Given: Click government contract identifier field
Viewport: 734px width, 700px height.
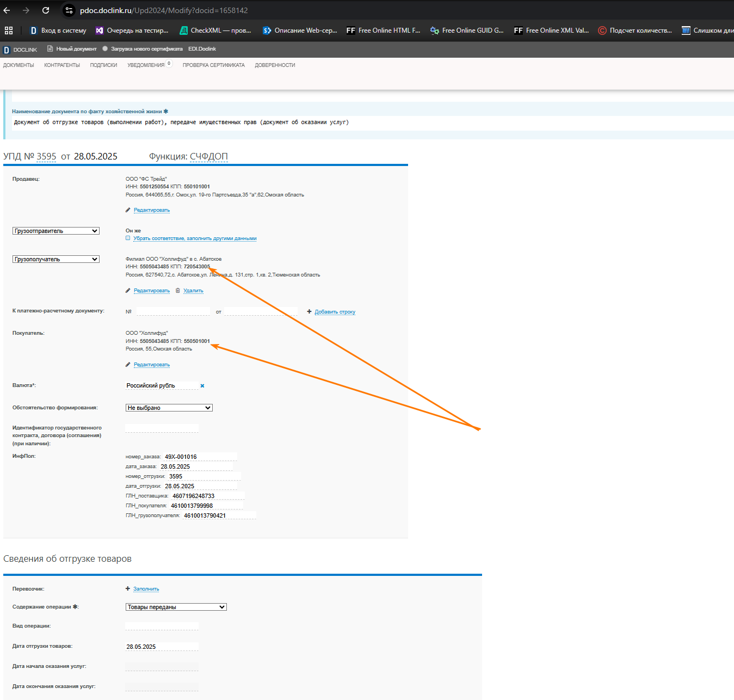Looking at the screenshot, I should tap(162, 428).
